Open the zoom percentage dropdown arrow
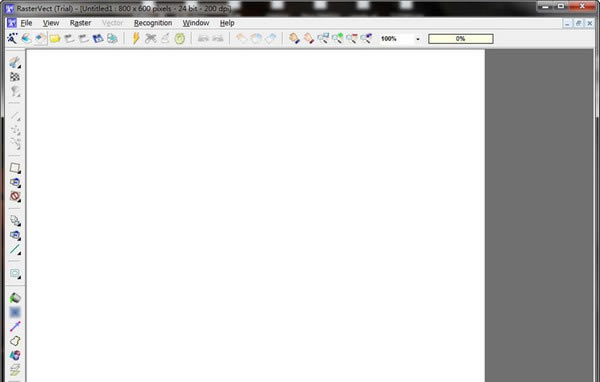The image size is (600, 382). tap(417, 39)
